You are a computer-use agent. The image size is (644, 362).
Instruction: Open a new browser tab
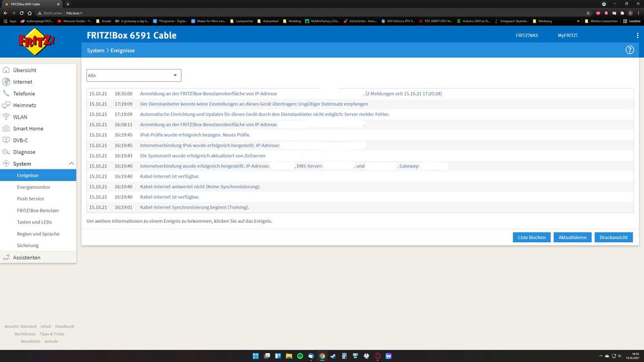click(x=68, y=4)
